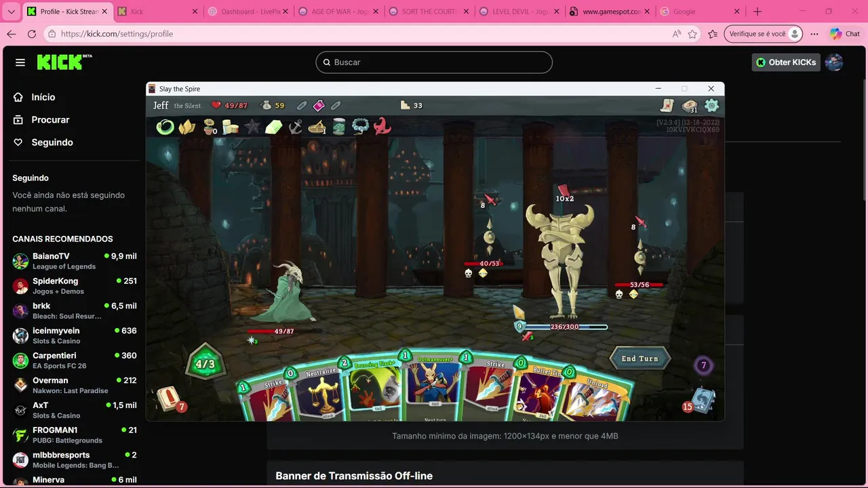
Task: Go to Início in Kick sidebar
Action: (34, 97)
